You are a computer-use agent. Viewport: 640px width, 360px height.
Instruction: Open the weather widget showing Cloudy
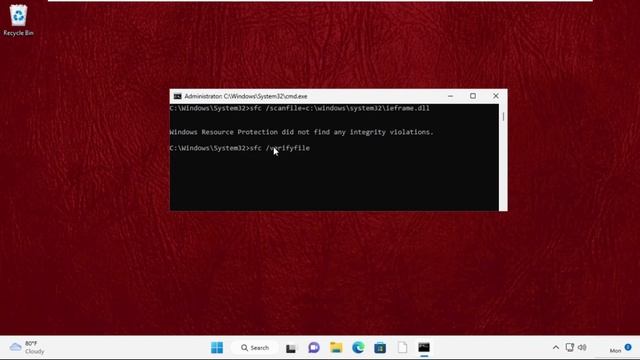pos(27,347)
